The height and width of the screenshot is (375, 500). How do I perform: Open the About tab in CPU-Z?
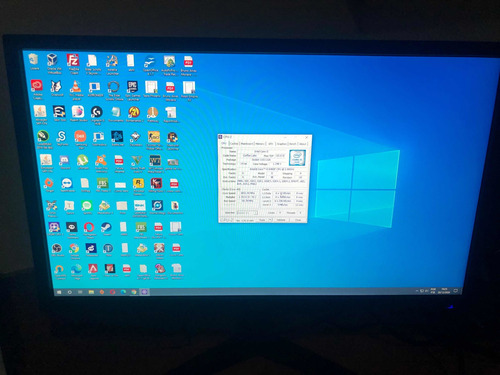[302, 143]
